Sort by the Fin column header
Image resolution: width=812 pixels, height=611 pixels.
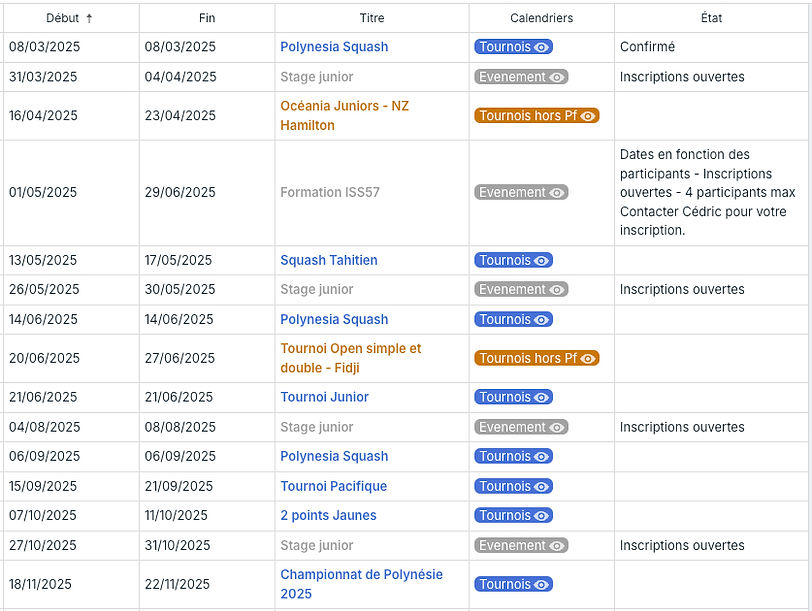[207, 18]
